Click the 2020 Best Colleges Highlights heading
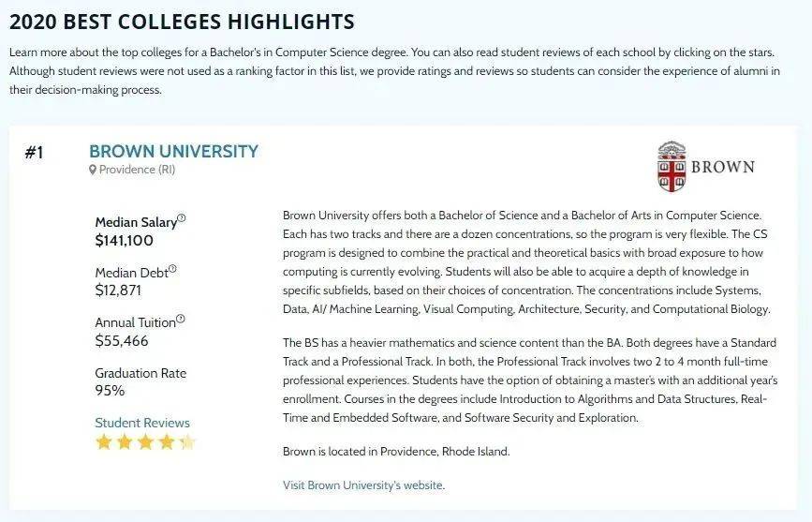This screenshot has height=522, width=812. tap(182, 21)
